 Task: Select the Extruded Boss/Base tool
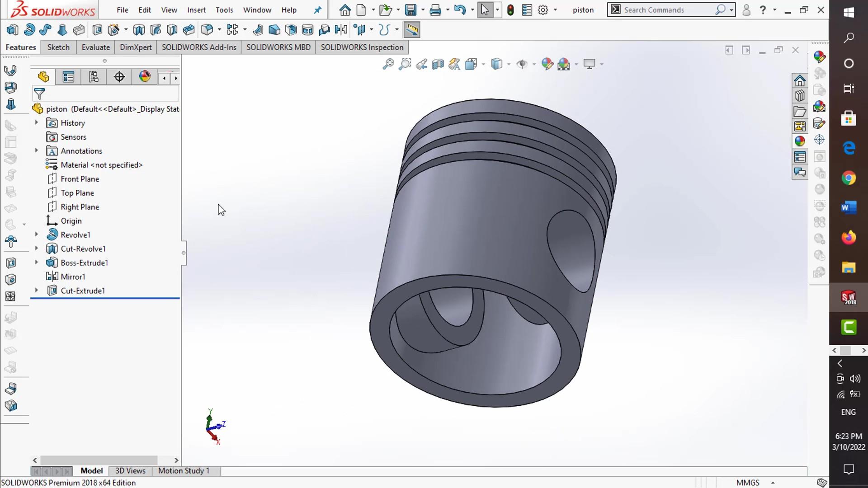point(12,29)
